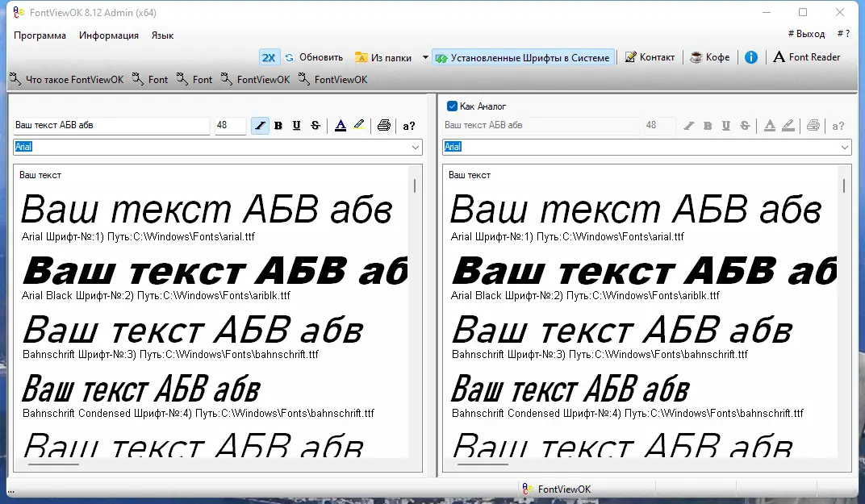Viewport: 865px width, 504px height.
Task: Open Font Reader from the toolbar
Action: (x=806, y=57)
